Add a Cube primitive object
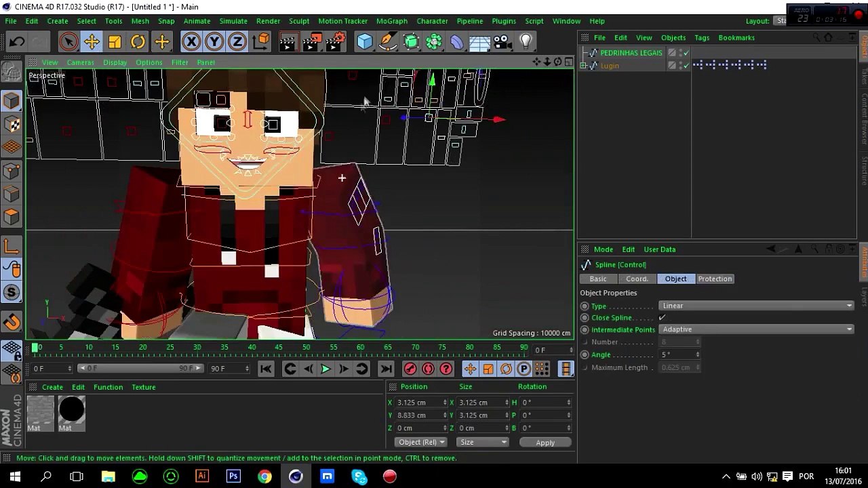Viewport: 868px width, 488px height. point(365,42)
